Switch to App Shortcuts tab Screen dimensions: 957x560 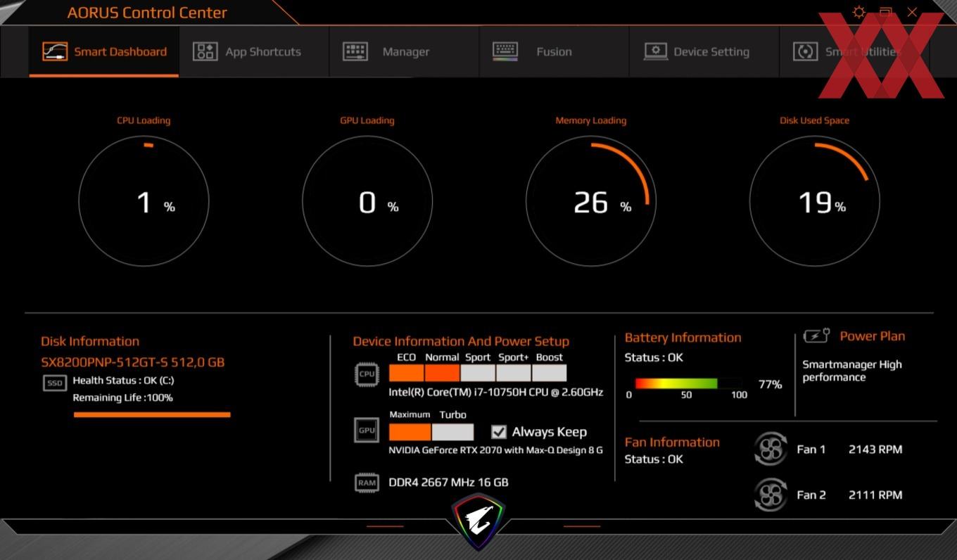pyautogui.click(x=254, y=51)
